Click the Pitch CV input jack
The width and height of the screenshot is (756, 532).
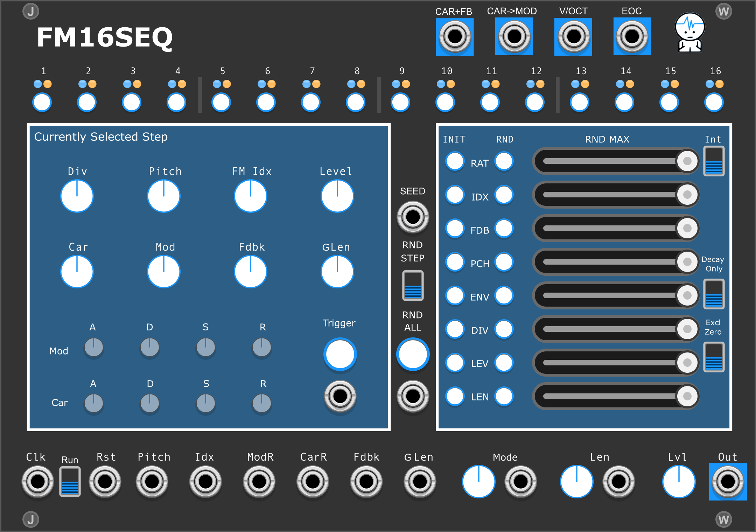pos(152,482)
